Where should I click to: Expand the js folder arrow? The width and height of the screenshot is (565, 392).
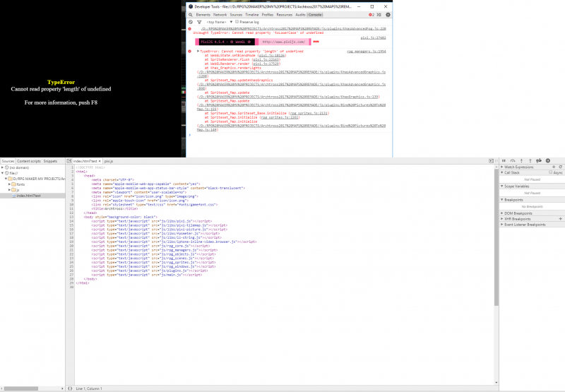click(x=9, y=190)
